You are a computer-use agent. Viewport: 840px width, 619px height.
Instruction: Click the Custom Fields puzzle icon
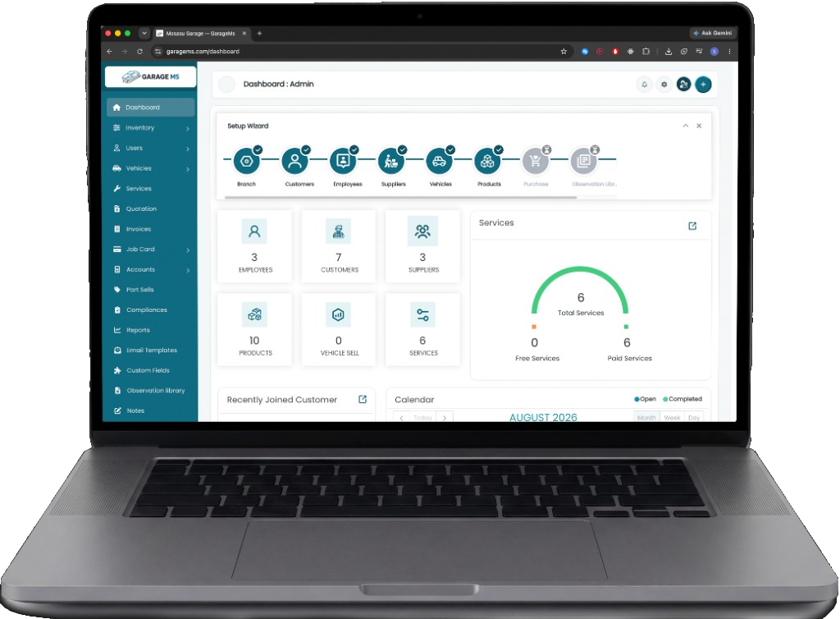(x=117, y=370)
